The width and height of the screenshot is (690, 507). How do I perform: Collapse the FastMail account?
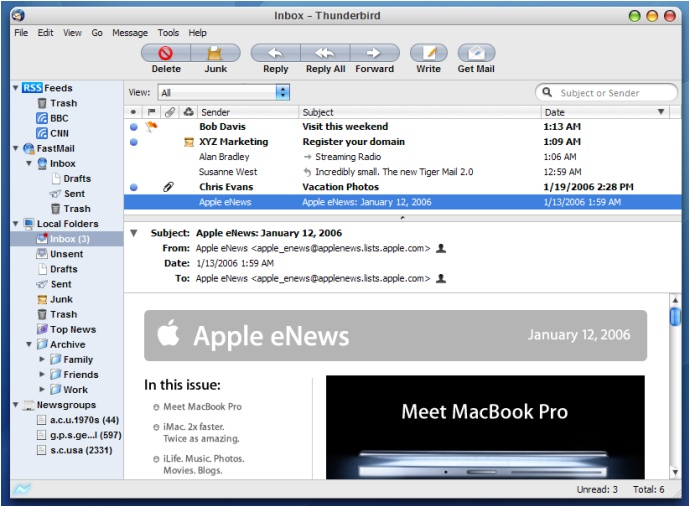[16, 148]
